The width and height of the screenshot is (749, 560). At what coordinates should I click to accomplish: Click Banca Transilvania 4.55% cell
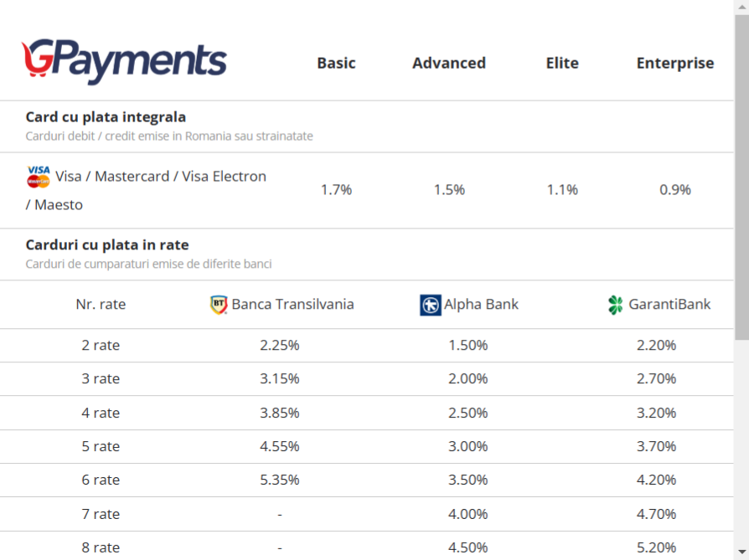click(280, 446)
